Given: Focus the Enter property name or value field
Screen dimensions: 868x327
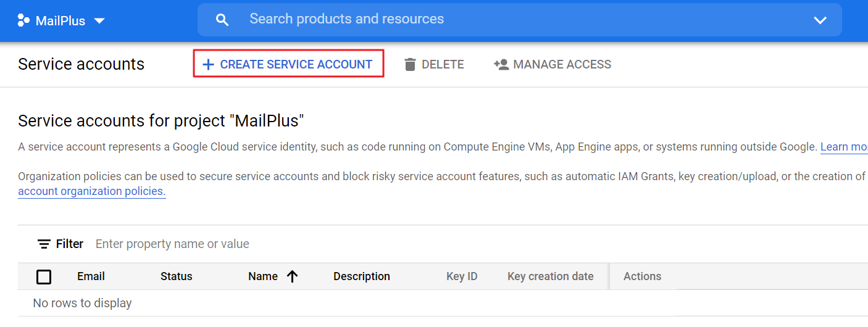Looking at the screenshot, I should pyautogui.click(x=172, y=244).
